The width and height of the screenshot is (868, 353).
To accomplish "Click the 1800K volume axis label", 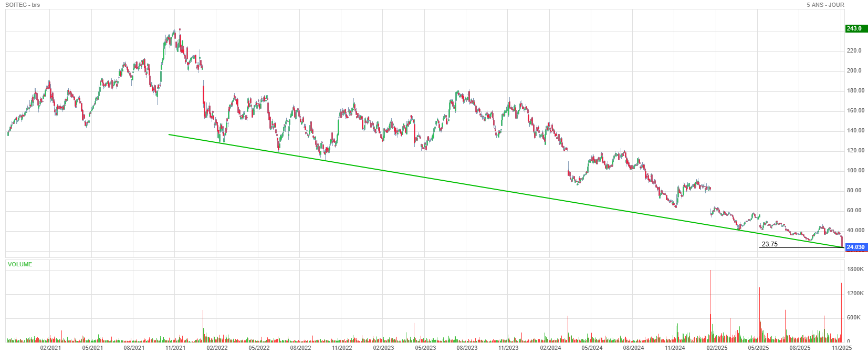I will coord(855,269).
